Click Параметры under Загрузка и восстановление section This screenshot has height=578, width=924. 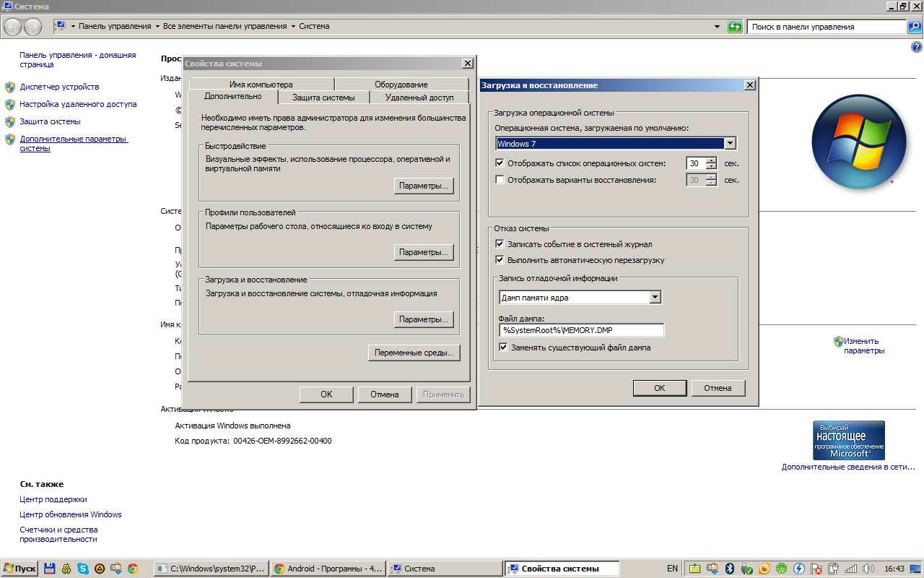tap(424, 319)
